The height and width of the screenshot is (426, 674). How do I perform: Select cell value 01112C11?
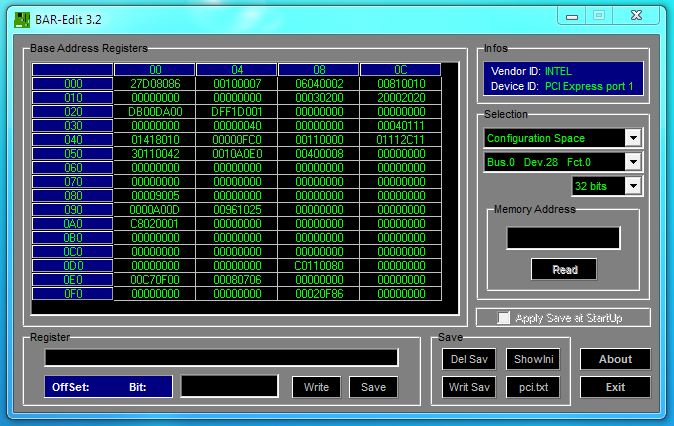pos(401,140)
